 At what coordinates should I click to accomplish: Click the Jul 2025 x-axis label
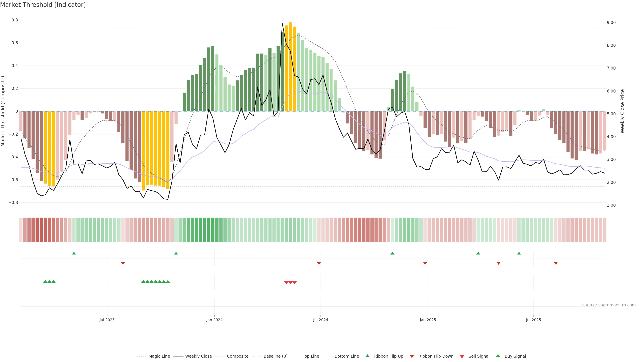click(533, 320)
